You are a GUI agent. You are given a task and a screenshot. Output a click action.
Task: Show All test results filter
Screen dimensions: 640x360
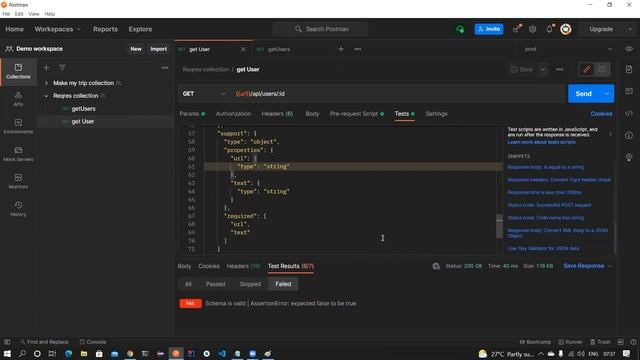(x=188, y=284)
